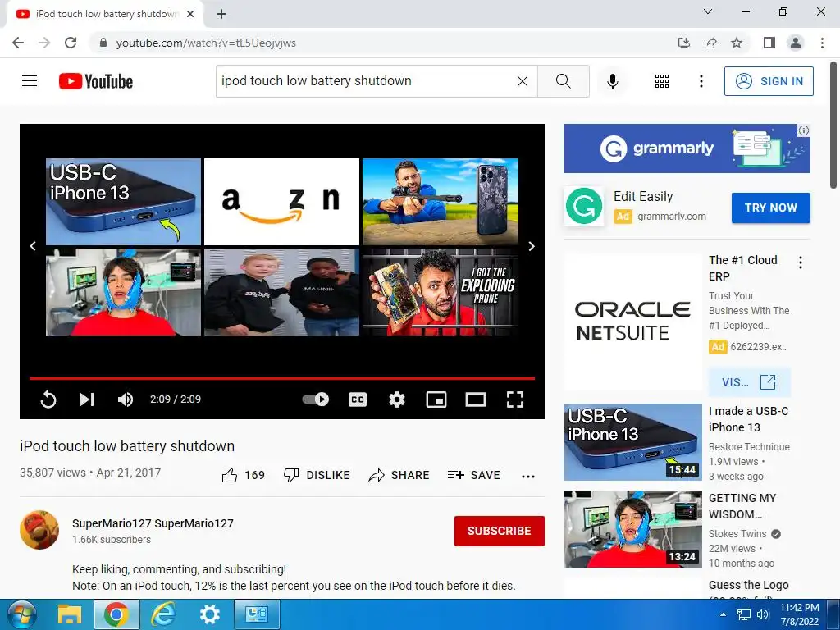Click the magnifier search button
Screen dimensions: 840x630
[563, 81]
